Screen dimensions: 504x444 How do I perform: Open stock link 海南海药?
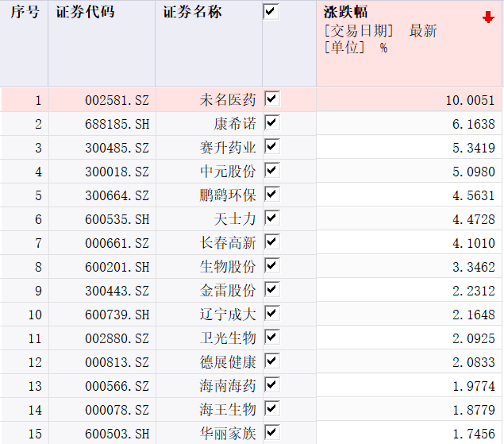228,386
